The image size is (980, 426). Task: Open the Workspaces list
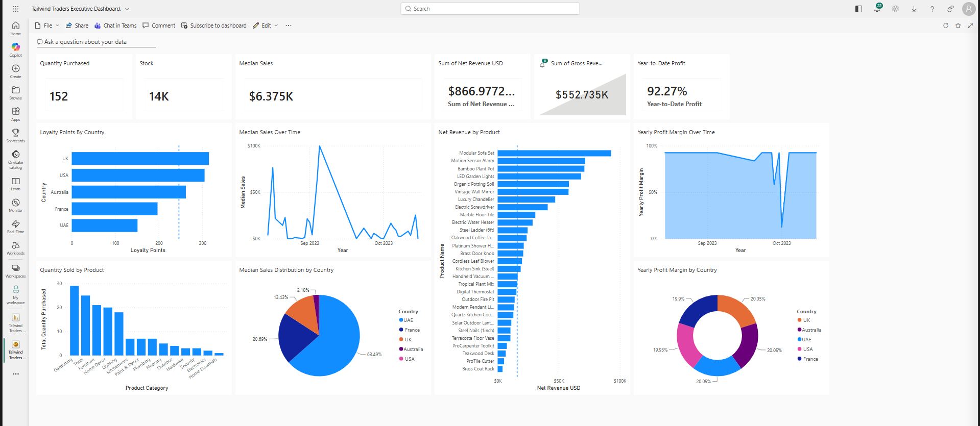[16, 271]
